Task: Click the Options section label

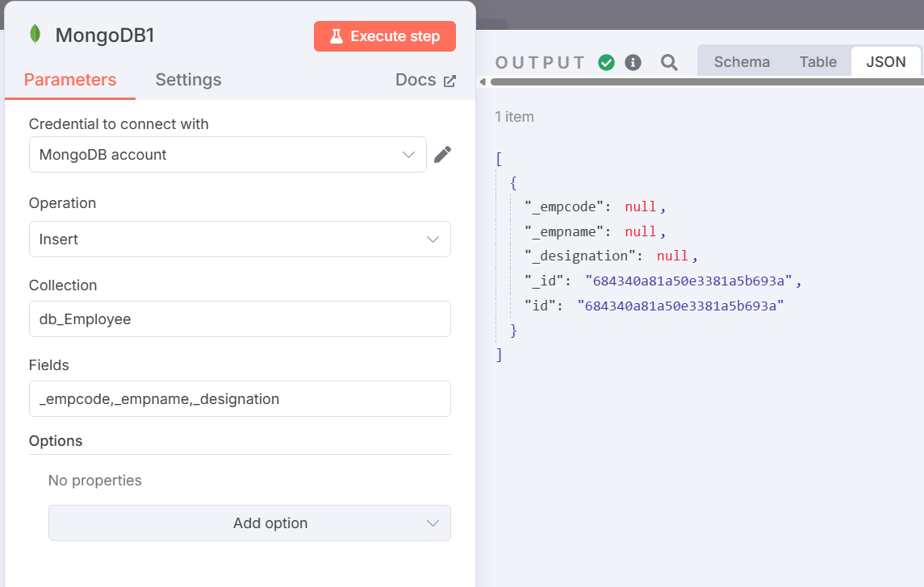Action: tap(56, 441)
